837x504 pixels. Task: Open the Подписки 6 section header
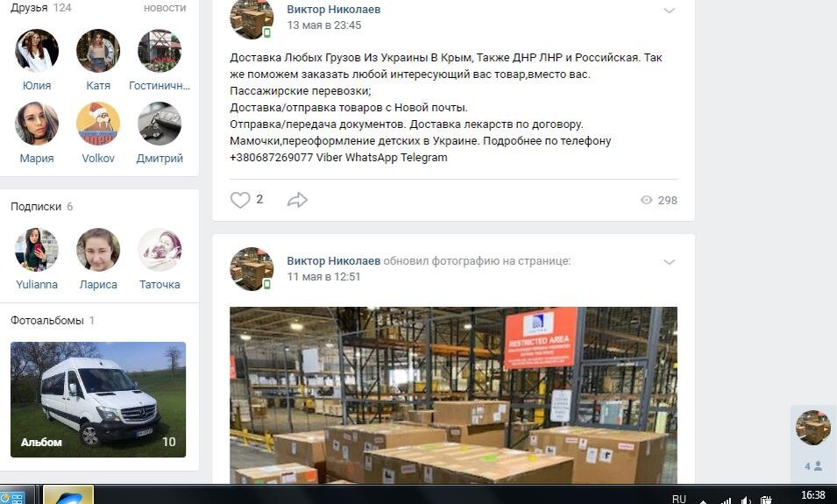[42, 207]
